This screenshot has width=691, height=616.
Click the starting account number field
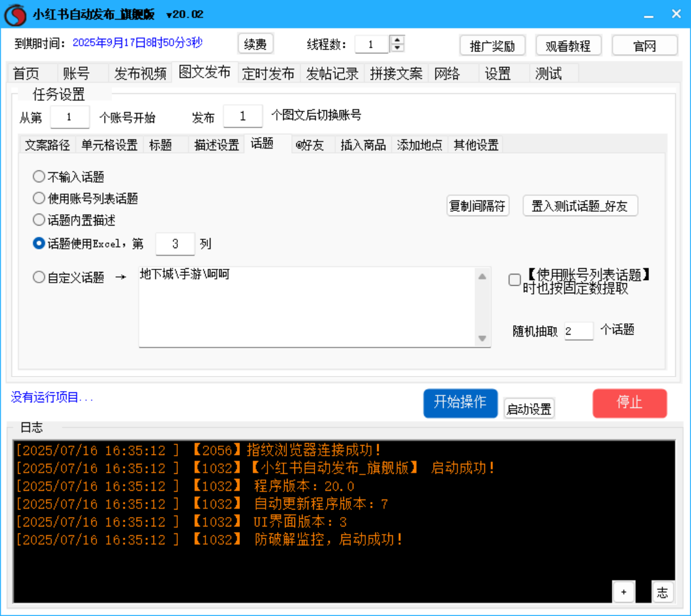click(70, 117)
